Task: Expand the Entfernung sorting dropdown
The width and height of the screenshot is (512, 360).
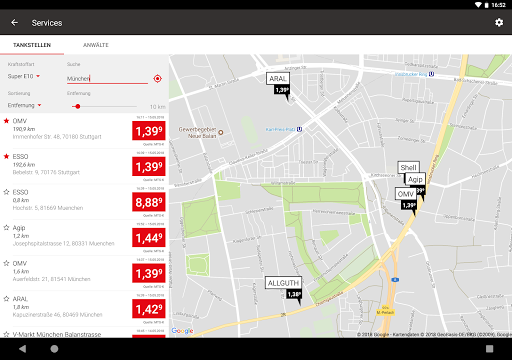Action: [24, 105]
